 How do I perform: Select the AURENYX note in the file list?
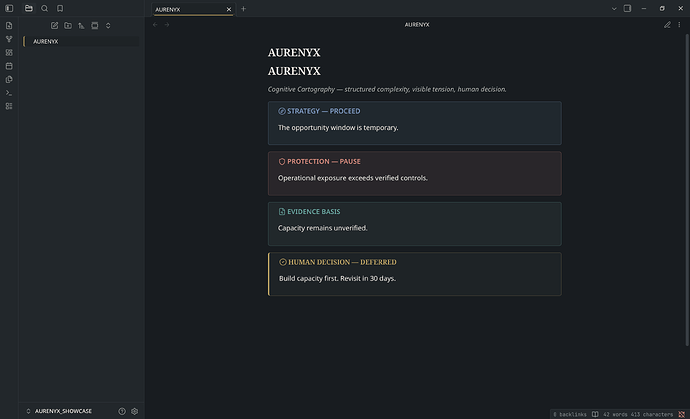[x=81, y=41]
